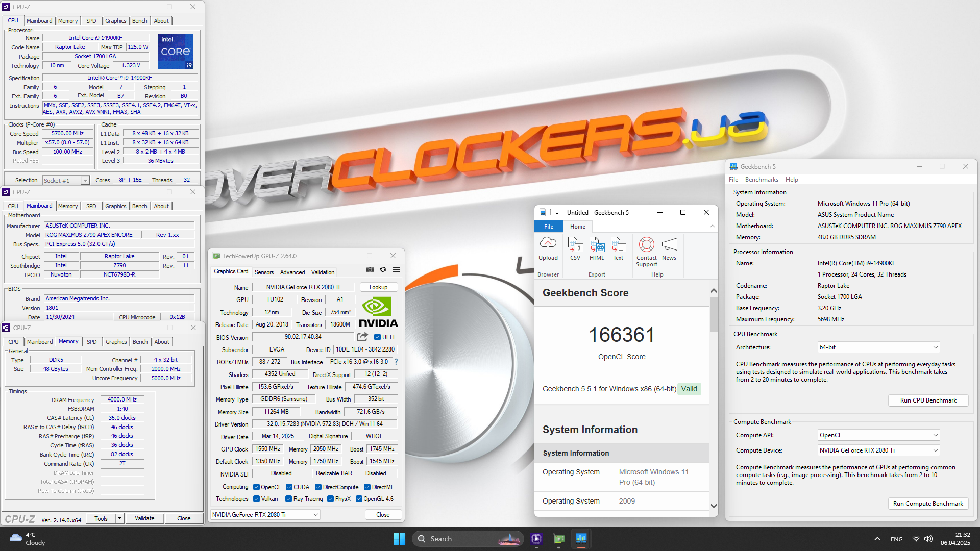980x551 pixels.
Task: Open the Graphics tab in Memory CPU-Z window
Action: click(x=116, y=342)
